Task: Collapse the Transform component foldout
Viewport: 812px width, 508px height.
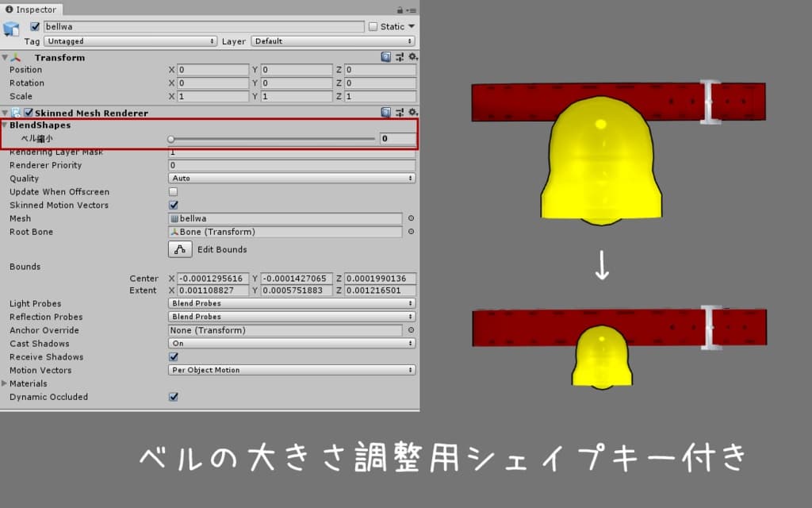Action: (5, 57)
